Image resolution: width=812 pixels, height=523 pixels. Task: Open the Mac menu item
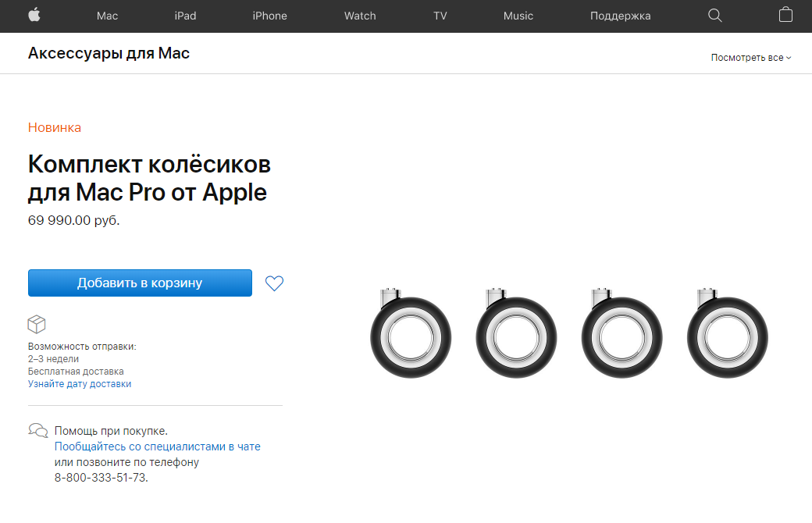pyautogui.click(x=107, y=16)
